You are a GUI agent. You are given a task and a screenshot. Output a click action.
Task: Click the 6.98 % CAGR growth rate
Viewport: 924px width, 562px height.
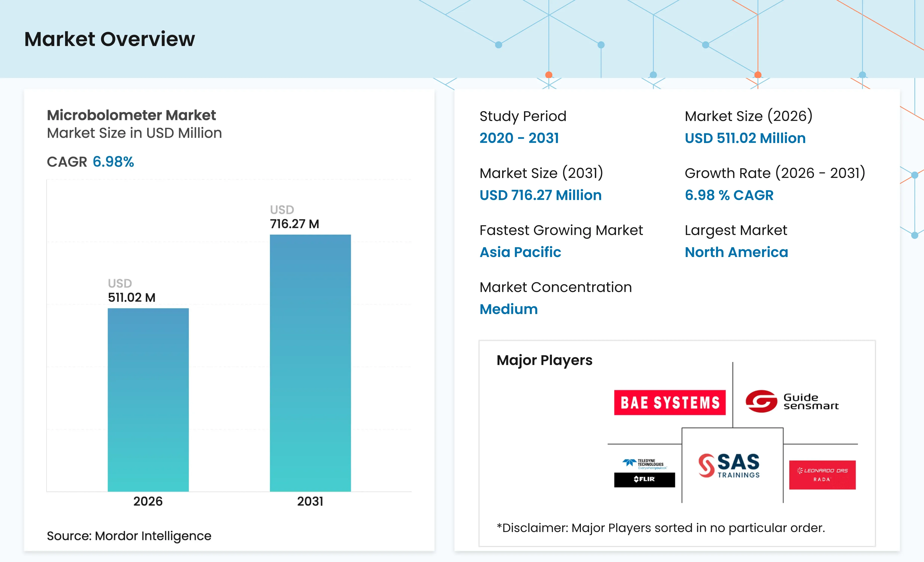729,195
